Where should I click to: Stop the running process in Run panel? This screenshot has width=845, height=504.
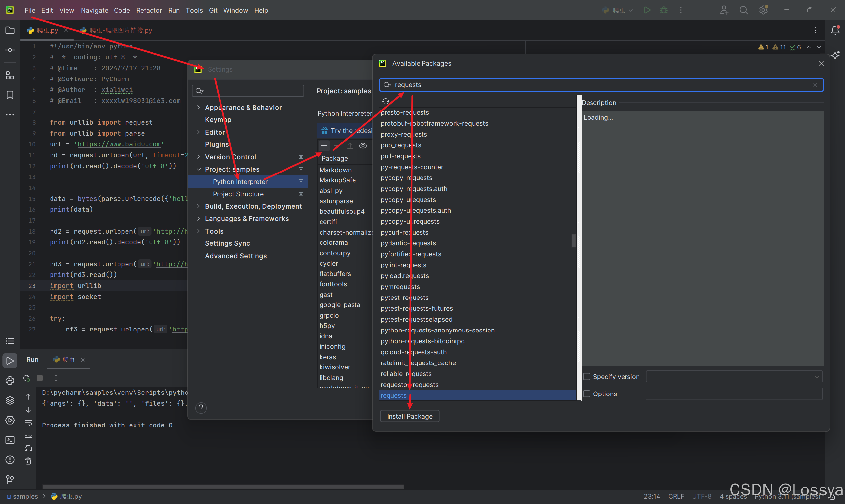pos(40,378)
